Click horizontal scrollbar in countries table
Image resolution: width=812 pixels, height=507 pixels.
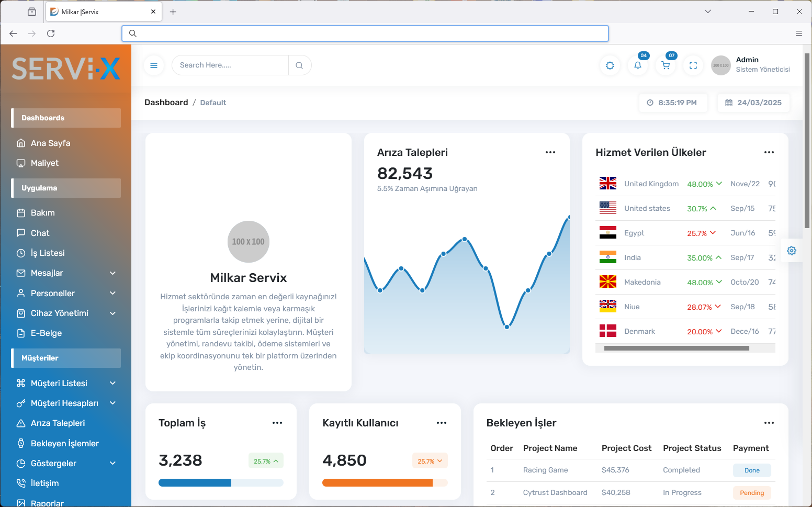coord(676,348)
